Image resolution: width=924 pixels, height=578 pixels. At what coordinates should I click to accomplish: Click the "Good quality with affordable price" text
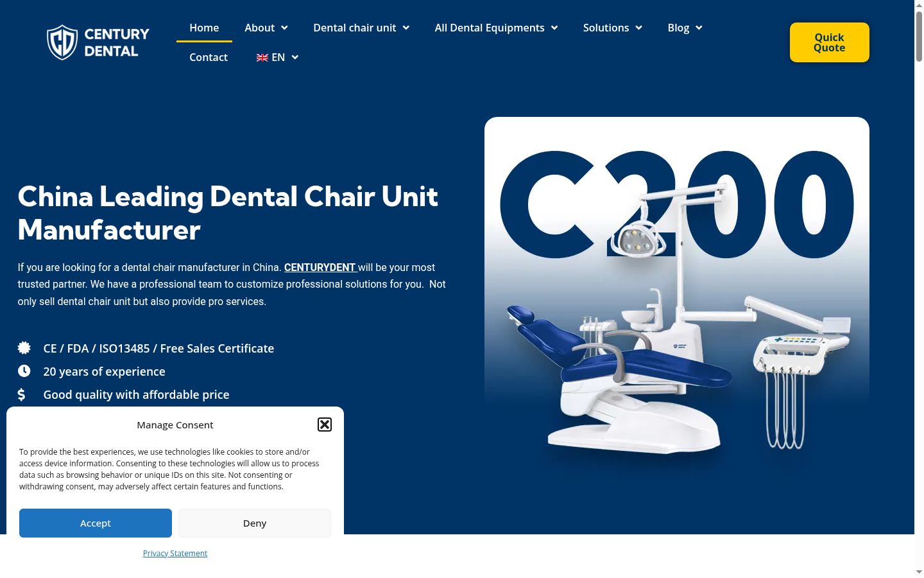pos(136,394)
